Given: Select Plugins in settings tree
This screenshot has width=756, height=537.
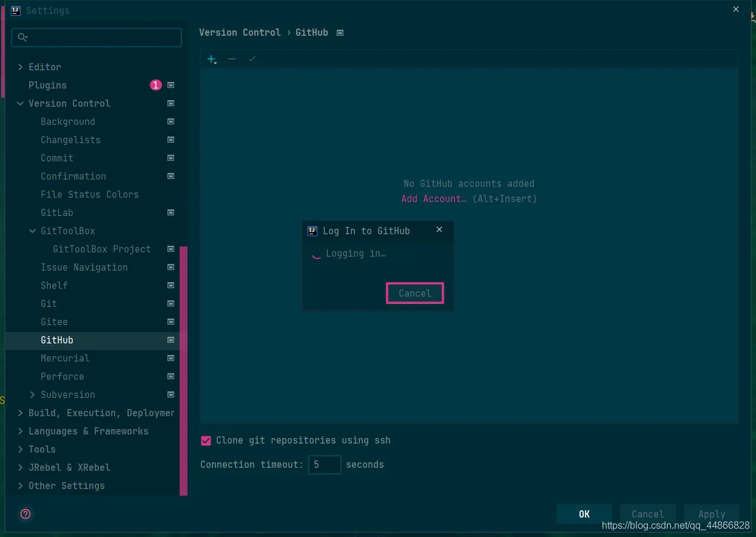Looking at the screenshot, I should click(x=47, y=86).
